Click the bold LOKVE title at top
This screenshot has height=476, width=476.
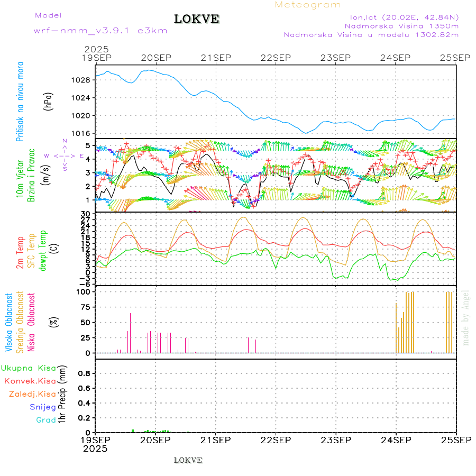[197, 19]
